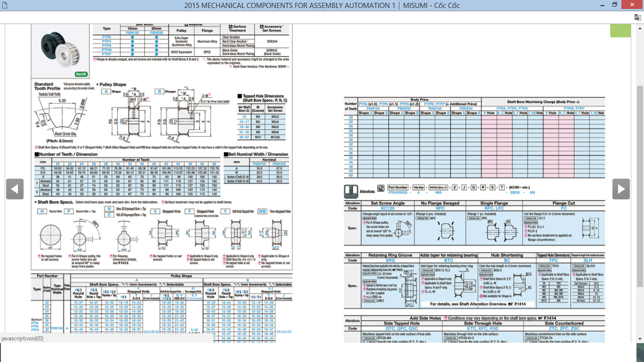The image size is (644, 362).
Task: Click the scrollbar up arrow
Action: [640, 28]
